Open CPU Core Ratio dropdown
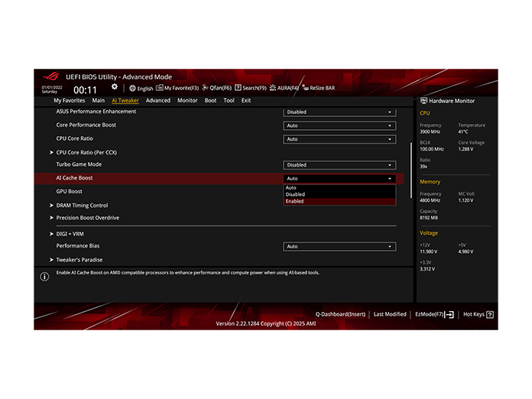 click(x=339, y=139)
